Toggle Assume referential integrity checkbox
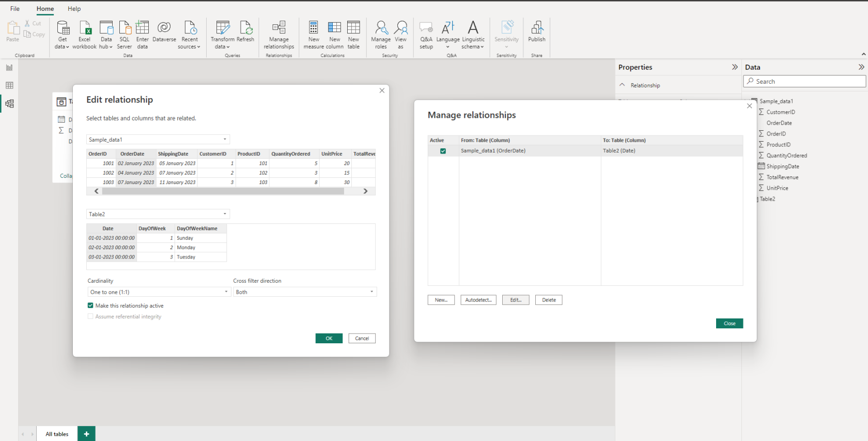The image size is (868, 441). coord(90,316)
